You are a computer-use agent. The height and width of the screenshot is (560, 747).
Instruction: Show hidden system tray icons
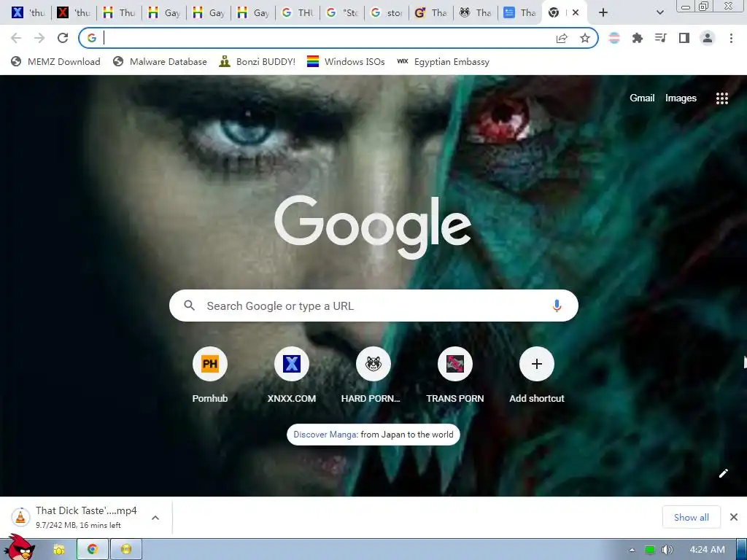[x=632, y=550]
